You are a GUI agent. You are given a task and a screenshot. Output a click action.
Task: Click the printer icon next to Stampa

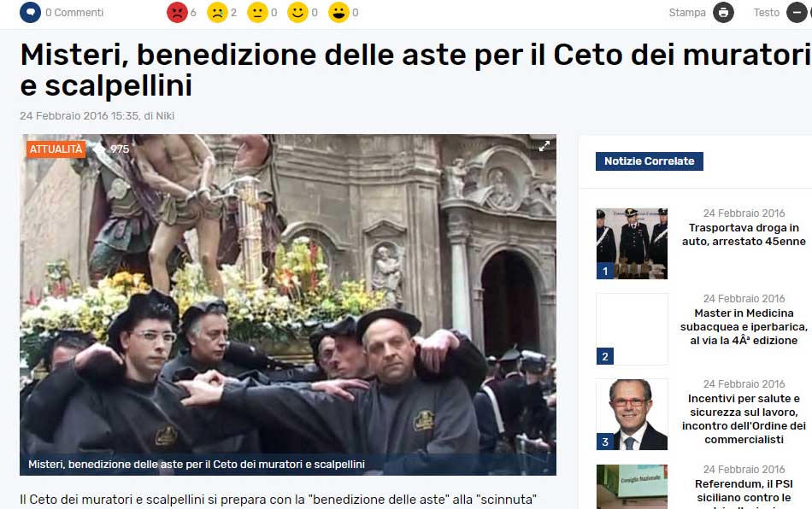click(723, 13)
